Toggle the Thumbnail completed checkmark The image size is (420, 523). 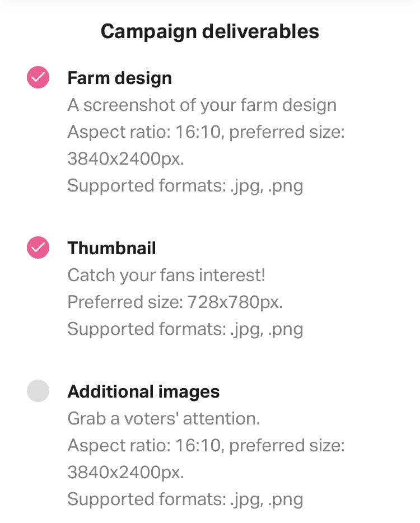38,248
